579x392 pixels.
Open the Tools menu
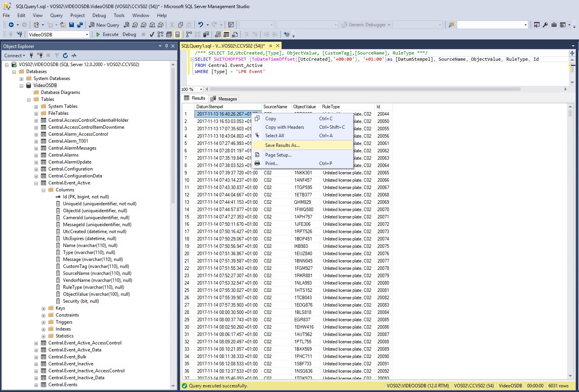click(119, 15)
